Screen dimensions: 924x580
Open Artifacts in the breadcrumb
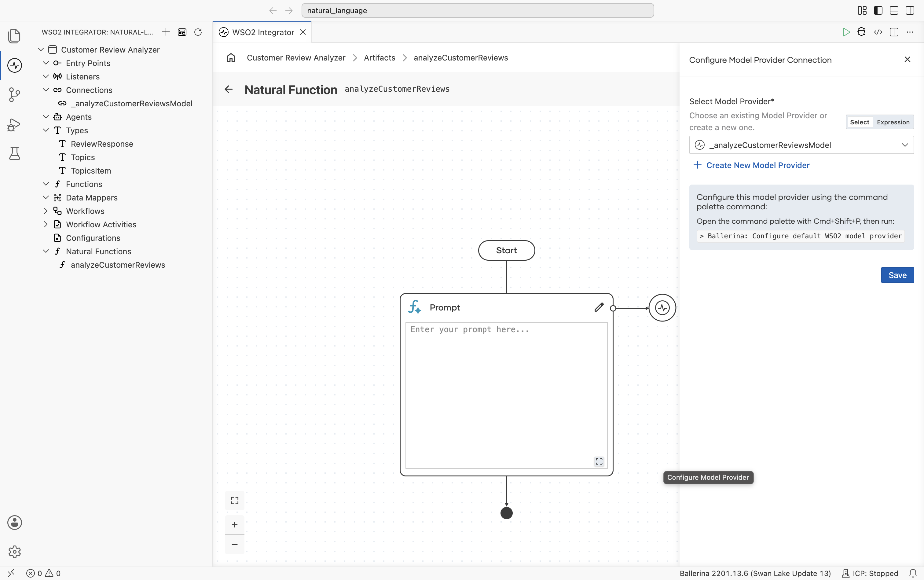coord(379,57)
